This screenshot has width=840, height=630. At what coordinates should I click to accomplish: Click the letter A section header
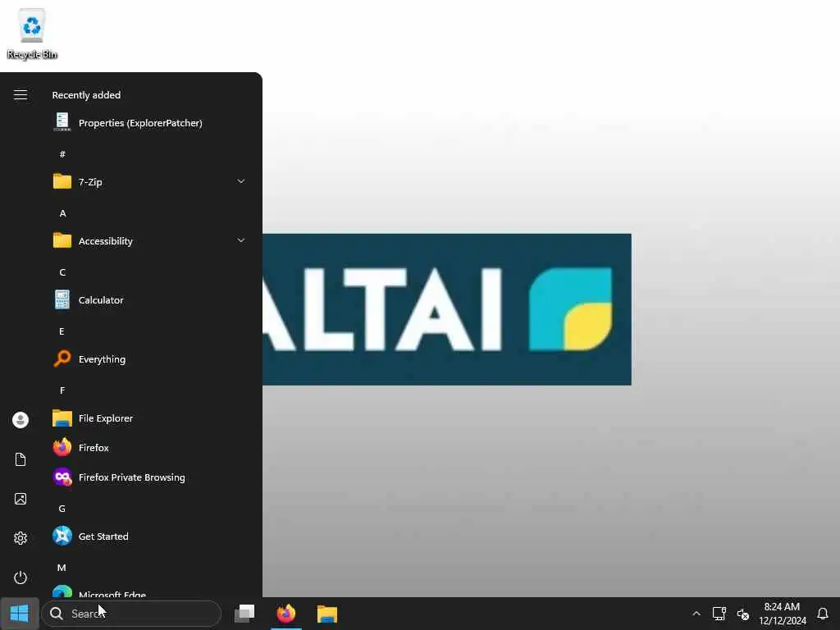pyautogui.click(x=62, y=213)
